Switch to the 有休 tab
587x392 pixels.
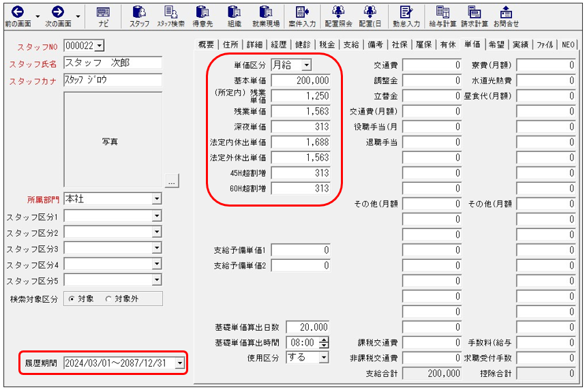448,44
